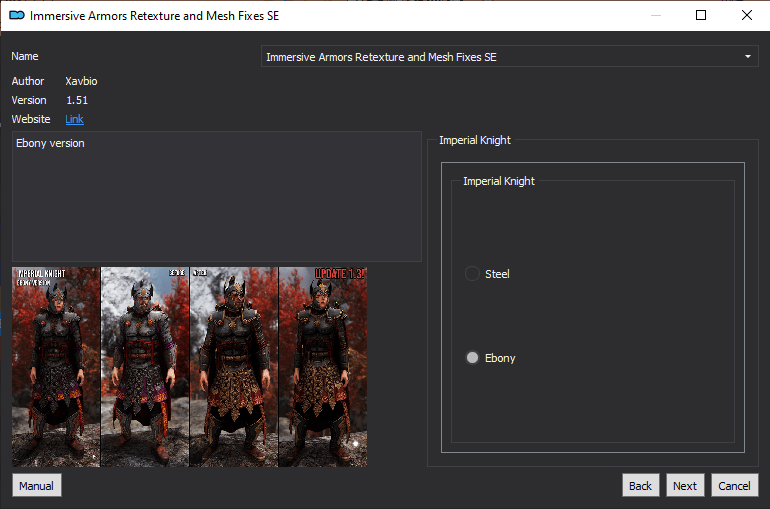Viewport: 770px width, 509px height.
Task: Open the Name combo box dropdown arrow
Action: 747,57
